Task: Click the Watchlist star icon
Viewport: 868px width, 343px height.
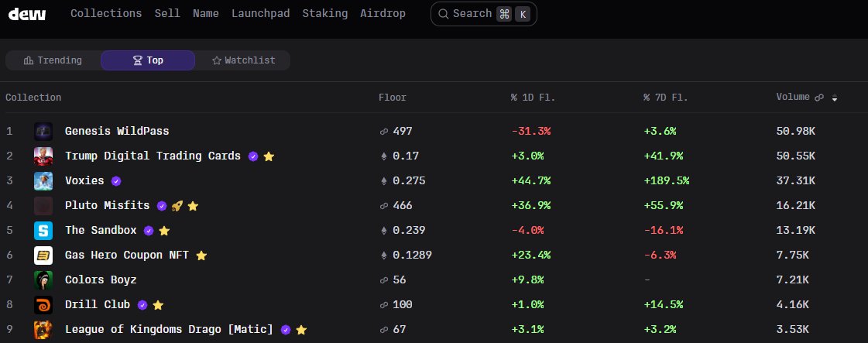Action: coord(217,60)
